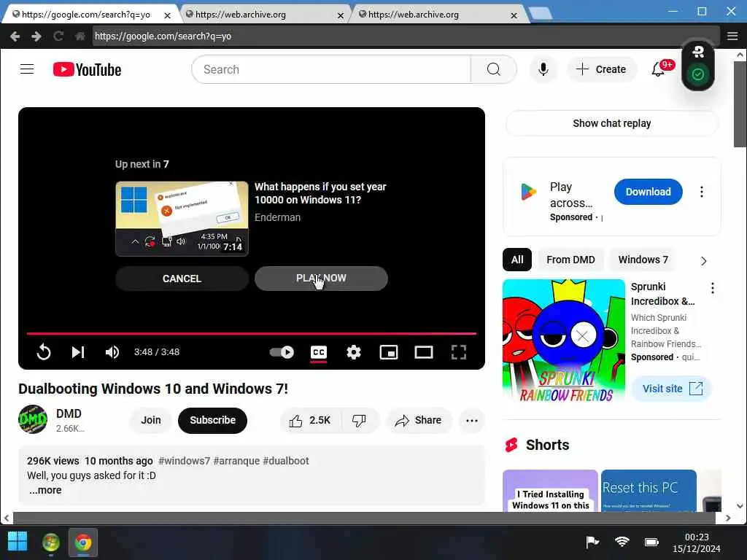Screen dimensions: 747x560
Task: Open the #windows7 hashtag
Action: click(x=184, y=461)
